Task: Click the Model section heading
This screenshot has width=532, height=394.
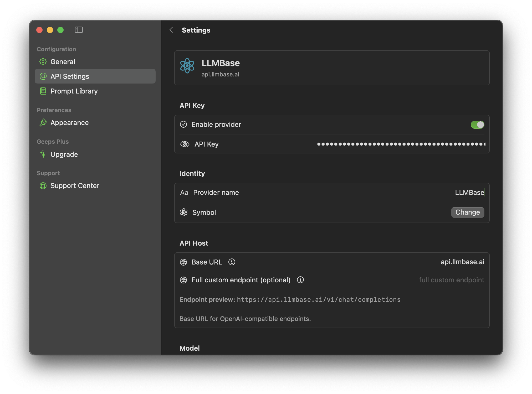Action: pyautogui.click(x=190, y=348)
